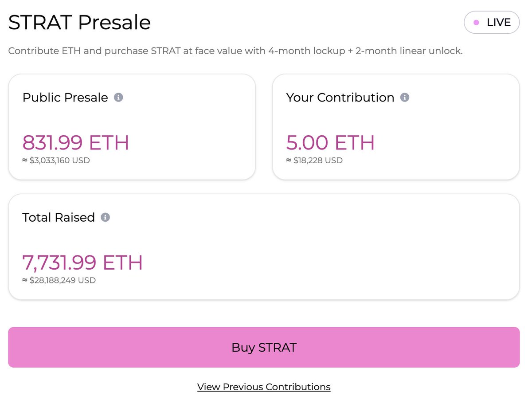The height and width of the screenshot is (400, 532).
Task: Select the 7,731.99 ETH total amount
Action: point(82,263)
